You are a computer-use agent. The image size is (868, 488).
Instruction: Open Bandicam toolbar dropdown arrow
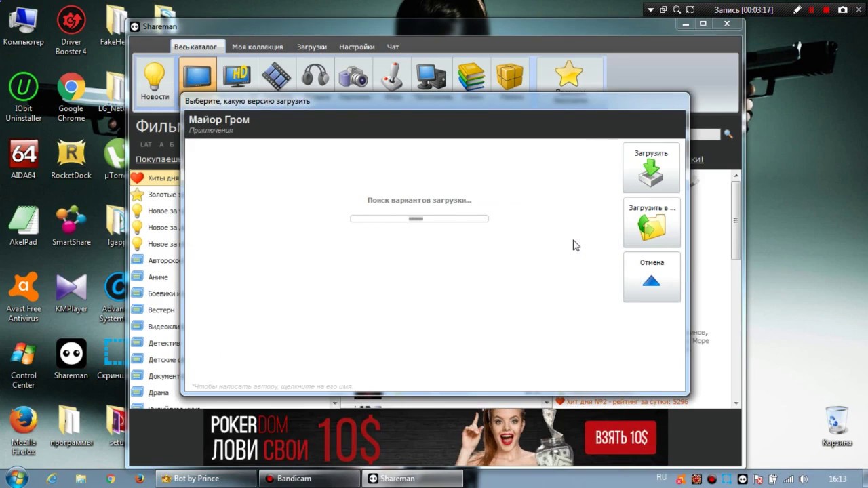point(650,10)
